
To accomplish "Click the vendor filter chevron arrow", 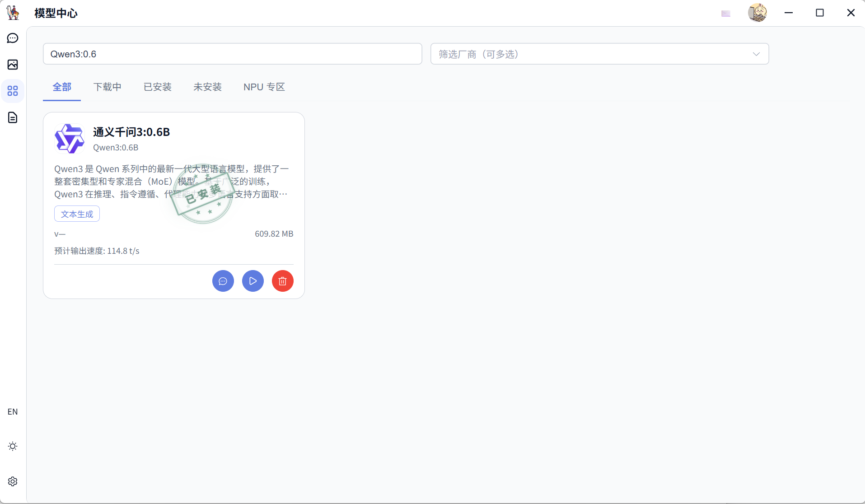I will tap(756, 54).
